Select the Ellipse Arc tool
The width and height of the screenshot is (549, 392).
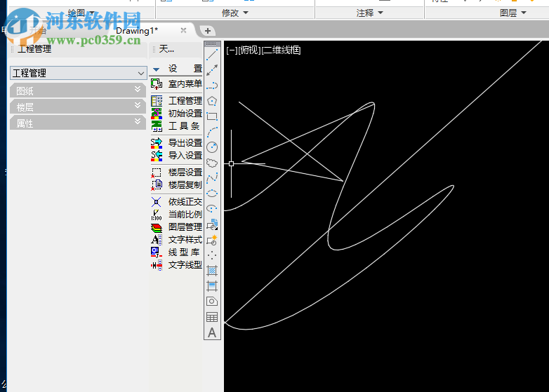[x=212, y=209]
